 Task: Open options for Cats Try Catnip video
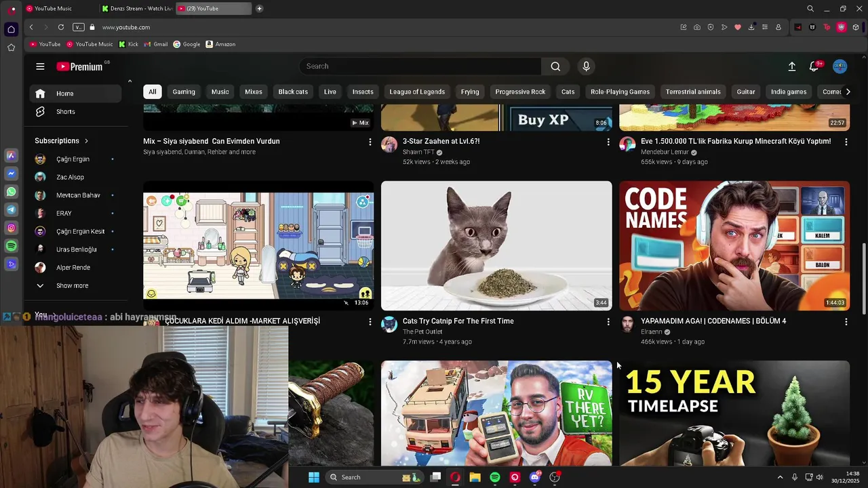click(608, 322)
